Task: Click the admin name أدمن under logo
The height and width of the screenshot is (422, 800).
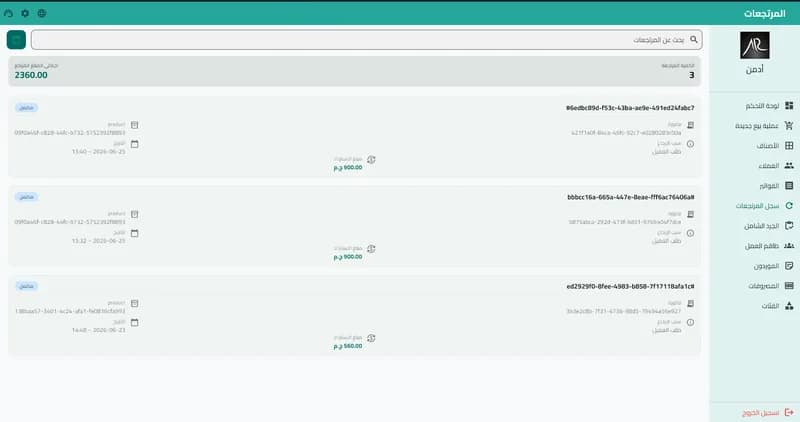Action: (755, 69)
